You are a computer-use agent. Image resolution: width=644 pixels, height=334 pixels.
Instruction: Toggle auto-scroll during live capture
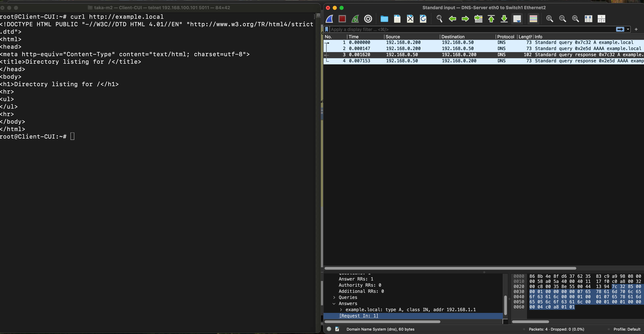[517, 19]
